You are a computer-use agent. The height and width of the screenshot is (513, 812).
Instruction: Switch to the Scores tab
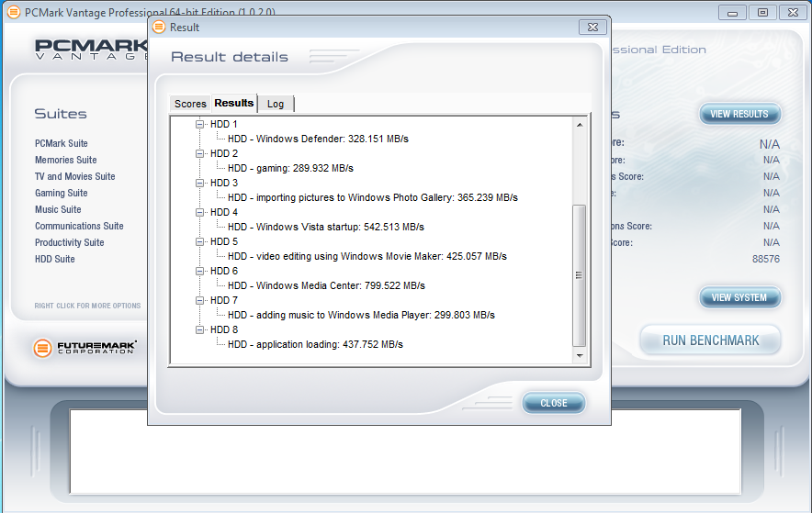190,104
